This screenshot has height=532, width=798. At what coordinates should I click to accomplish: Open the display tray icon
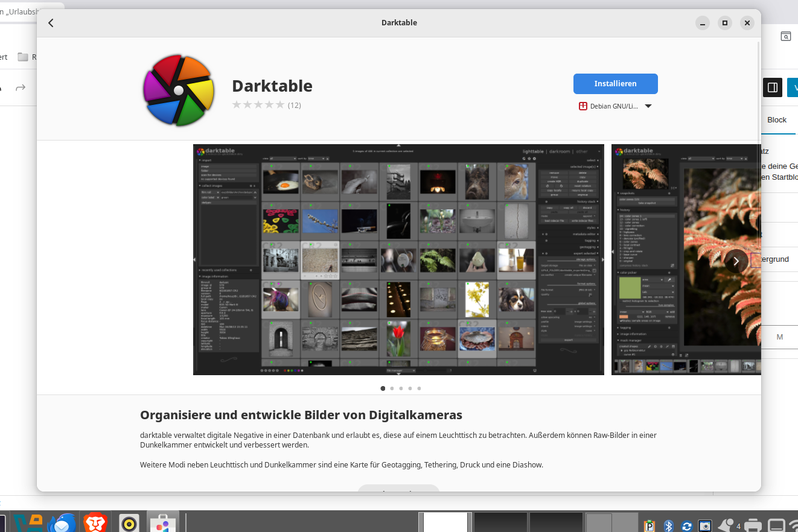click(x=776, y=525)
